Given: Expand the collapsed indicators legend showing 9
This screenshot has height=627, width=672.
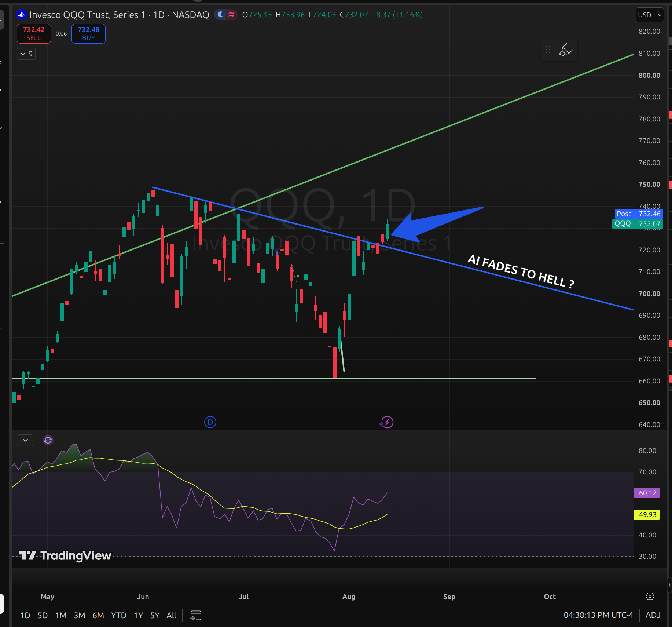Looking at the screenshot, I should [x=26, y=54].
